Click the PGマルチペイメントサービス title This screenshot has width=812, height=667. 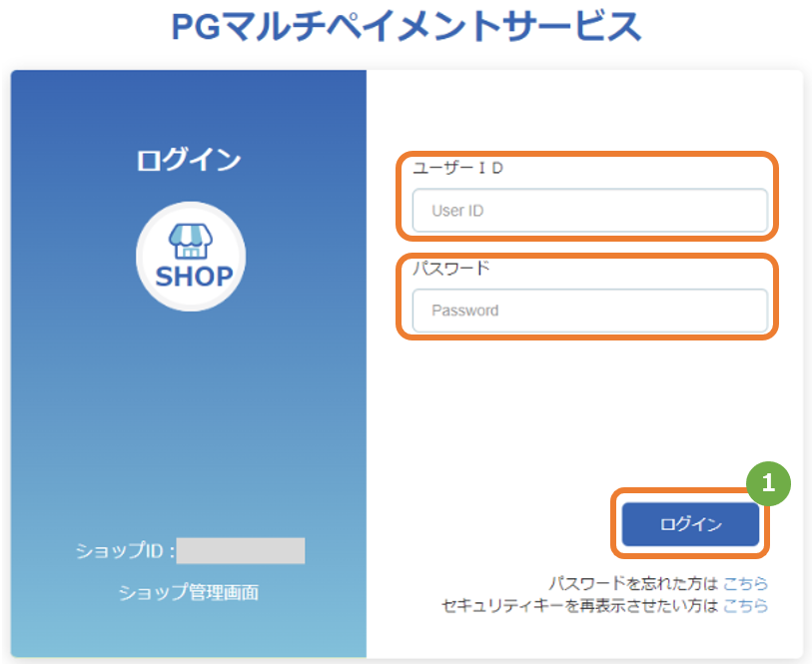pyautogui.click(x=406, y=26)
